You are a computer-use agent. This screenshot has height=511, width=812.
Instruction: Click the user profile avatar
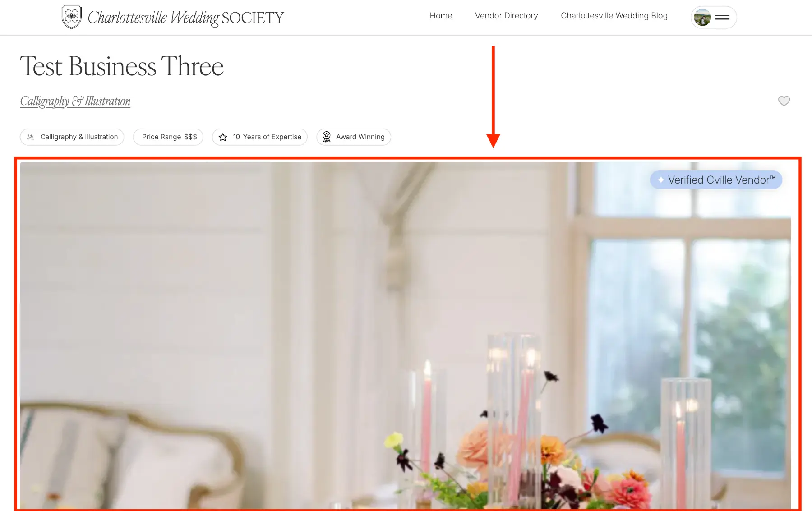[702, 18]
